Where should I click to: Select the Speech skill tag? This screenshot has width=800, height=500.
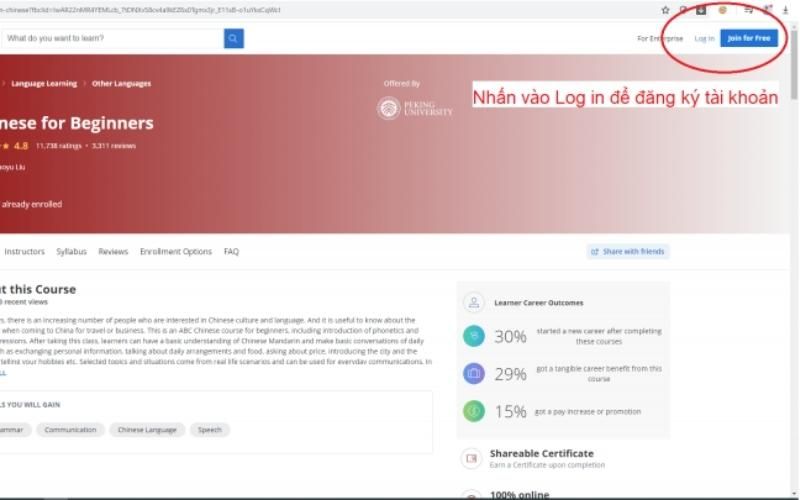[x=210, y=430]
